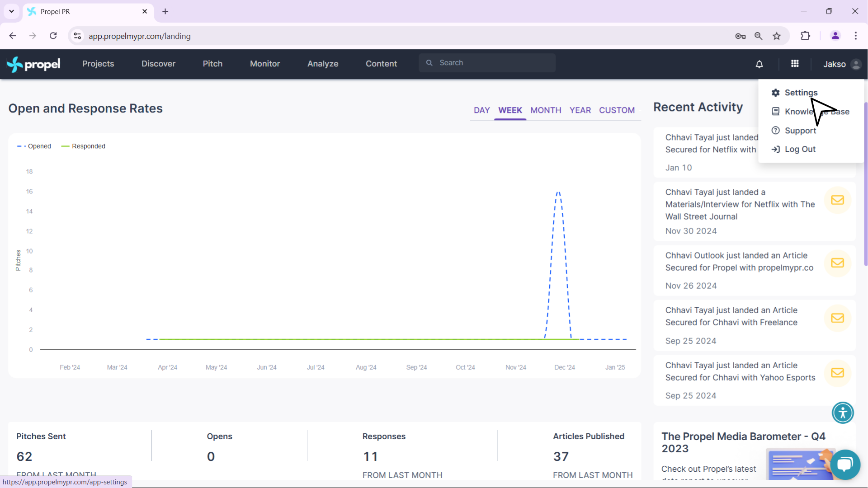Click the envelope icon beside Wall Street Journal activity
The image size is (868, 488).
[x=838, y=200]
